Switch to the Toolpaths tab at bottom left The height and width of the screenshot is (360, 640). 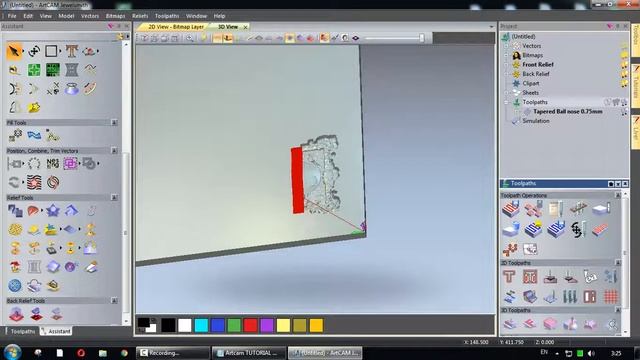click(x=22, y=331)
